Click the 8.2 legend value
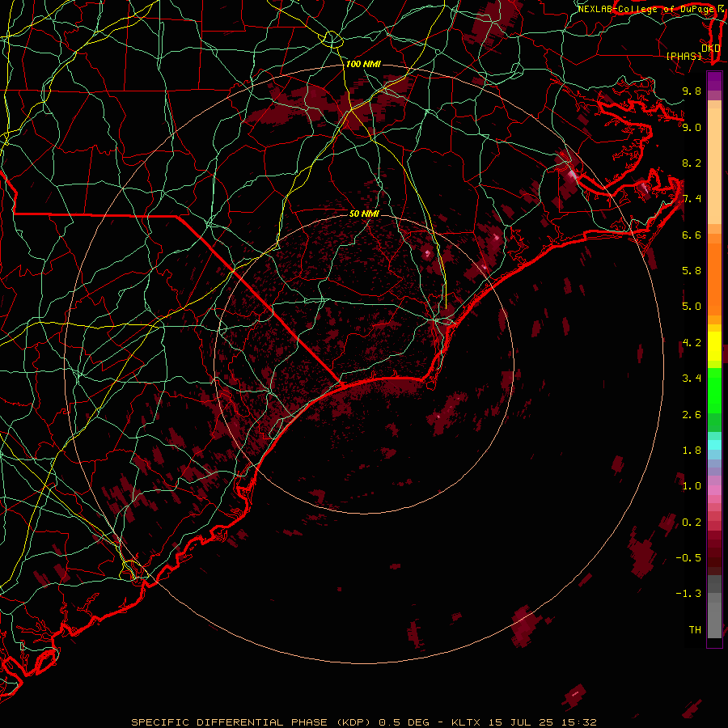This screenshot has height=728, width=728. coord(692,163)
